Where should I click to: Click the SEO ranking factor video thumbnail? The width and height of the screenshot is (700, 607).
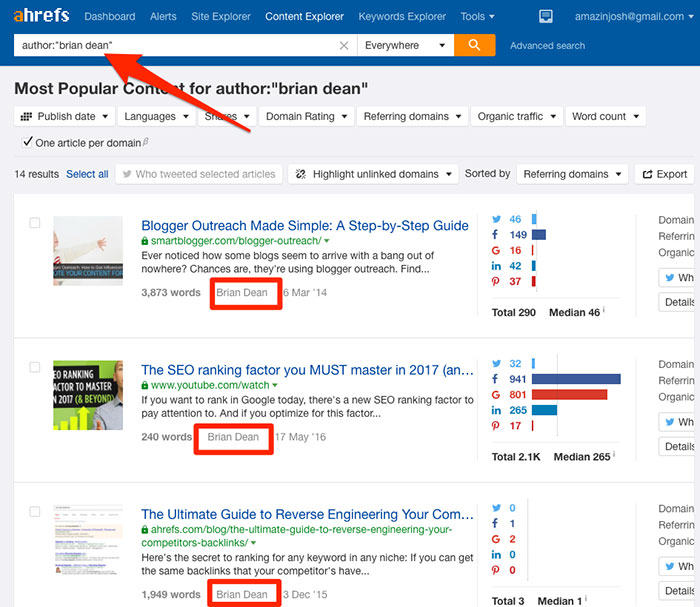(x=88, y=395)
